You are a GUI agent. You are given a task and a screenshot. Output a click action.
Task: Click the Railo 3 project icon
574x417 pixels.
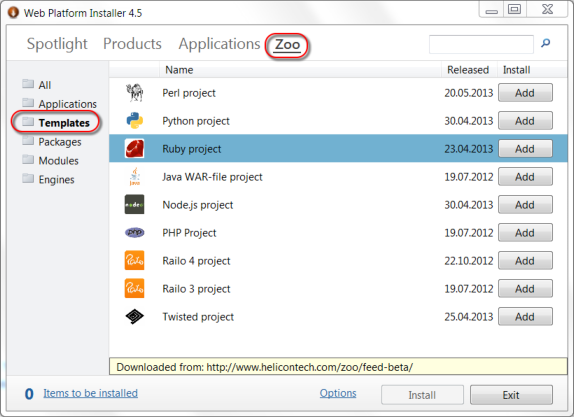[x=134, y=288]
